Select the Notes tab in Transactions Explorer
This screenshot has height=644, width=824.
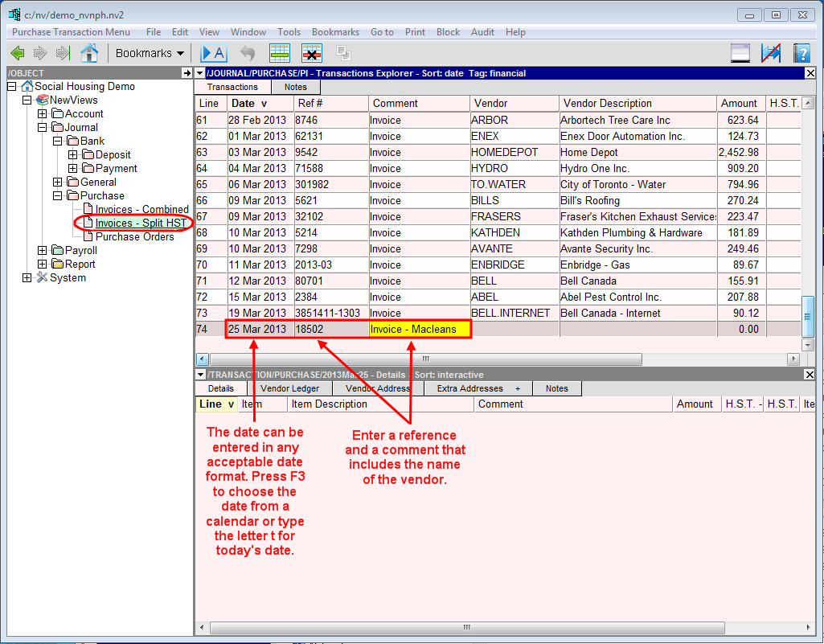(295, 87)
